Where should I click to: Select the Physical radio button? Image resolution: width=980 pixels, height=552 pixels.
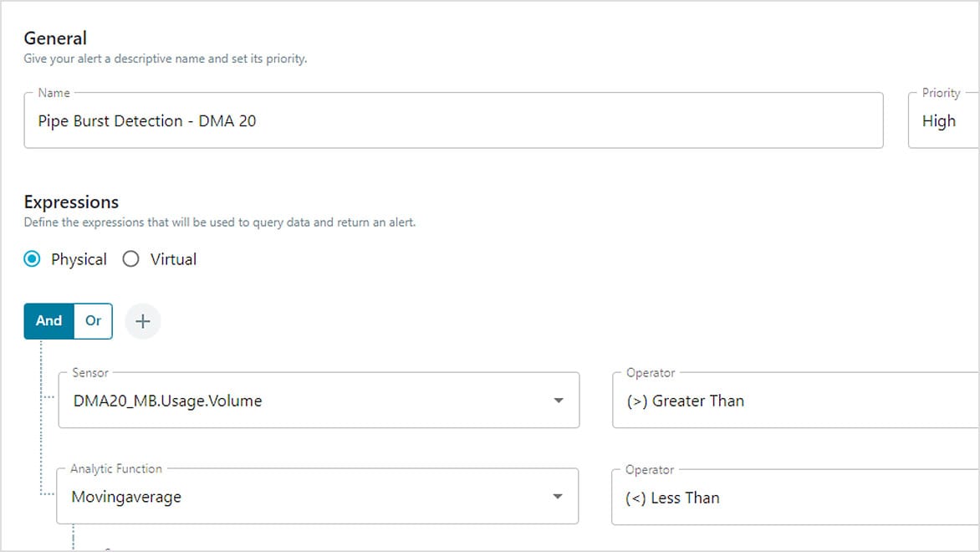(x=33, y=259)
